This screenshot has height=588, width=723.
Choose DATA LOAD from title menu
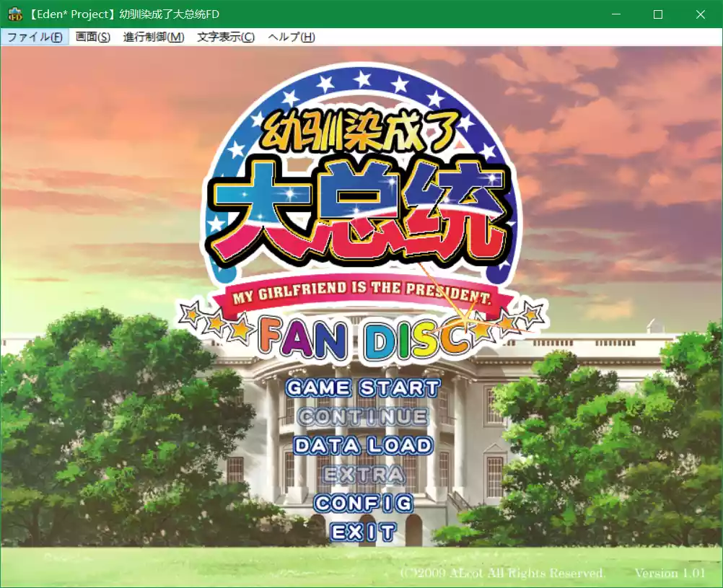[363, 445]
